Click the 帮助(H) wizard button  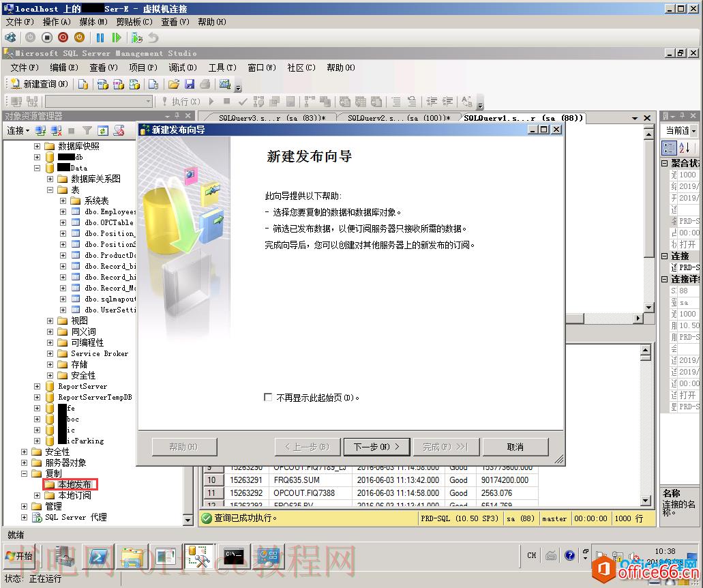(x=184, y=447)
